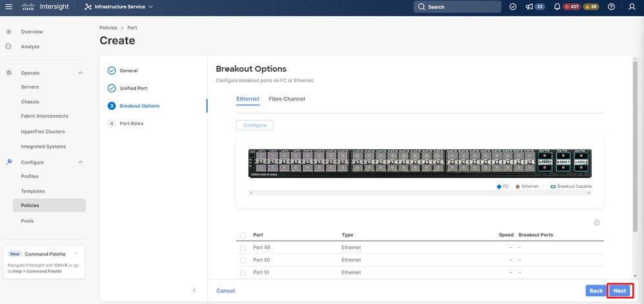
Task: Collapse the Configure section
Action: [x=80, y=163]
